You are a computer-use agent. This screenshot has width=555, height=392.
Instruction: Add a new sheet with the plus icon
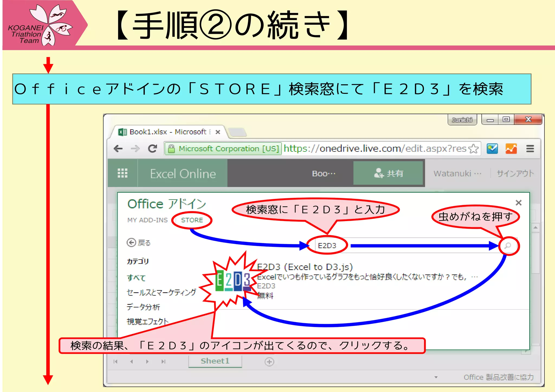pyautogui.click(x=269, y=362)
